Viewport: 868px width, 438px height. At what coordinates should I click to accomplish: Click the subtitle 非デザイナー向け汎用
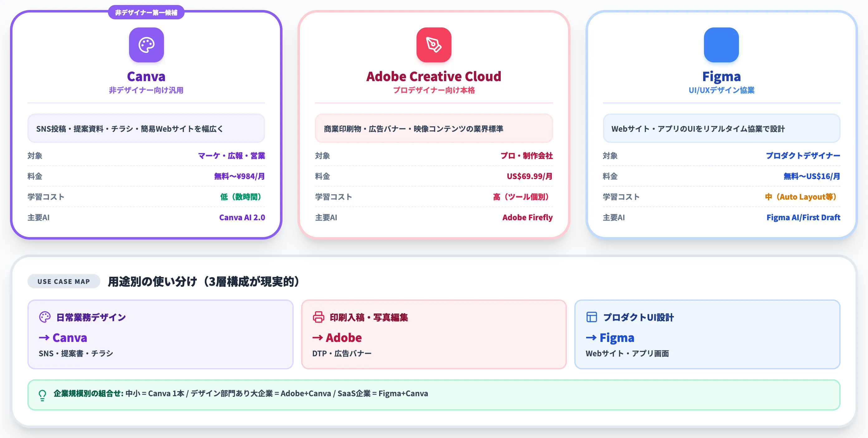146,90
